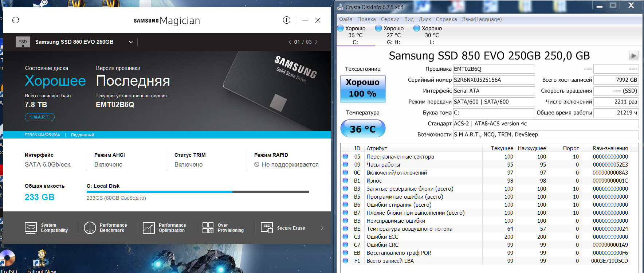Expand the Samsung SSD 850 EVO drive dropdown
Screen dimensions: 644x273
point(130,42)
